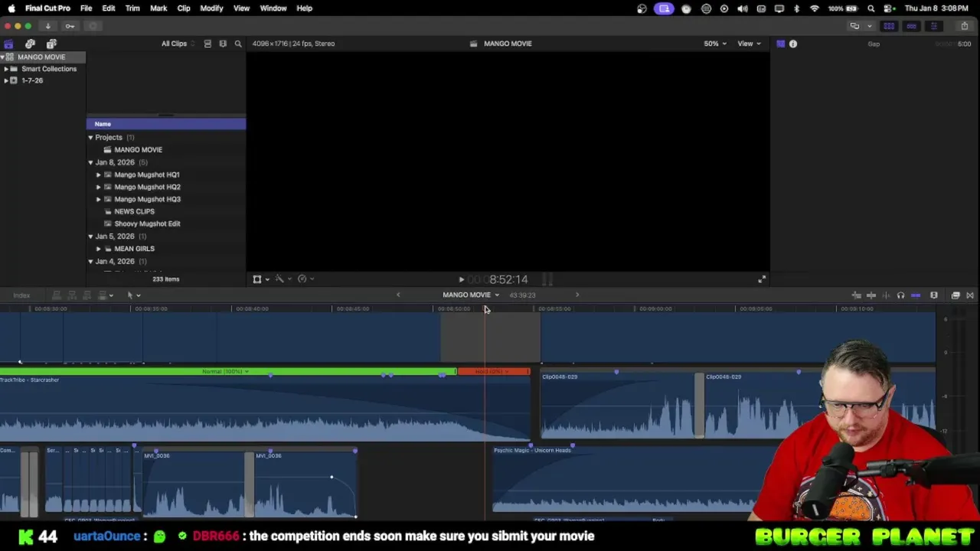The image size is (980, 551).
Task: Select the NEWS CLIPS item
Action: tap(134, 211)
